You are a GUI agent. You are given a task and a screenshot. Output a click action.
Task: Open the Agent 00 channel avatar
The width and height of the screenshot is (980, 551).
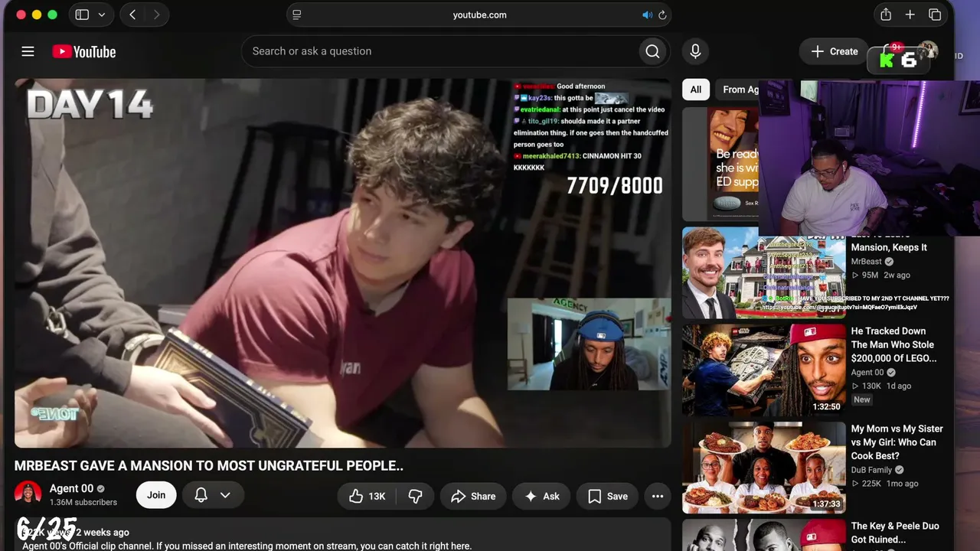coord(28,494)
